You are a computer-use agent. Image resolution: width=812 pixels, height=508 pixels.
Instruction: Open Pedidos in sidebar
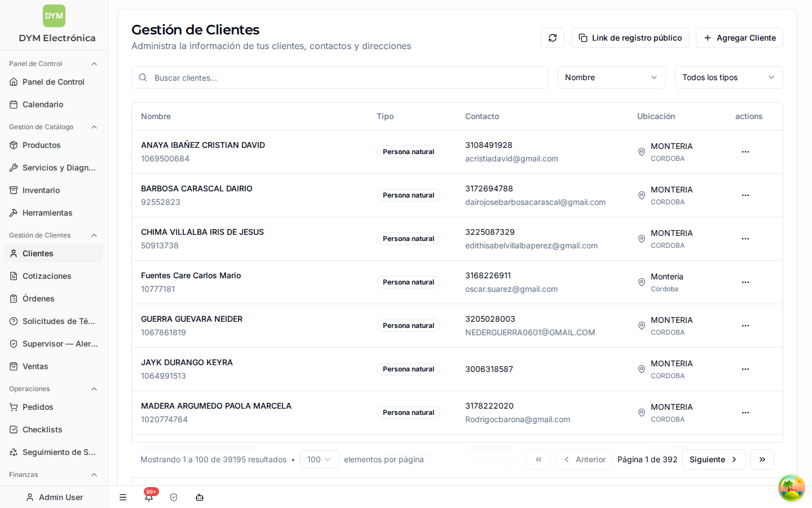tap(54, 407)
